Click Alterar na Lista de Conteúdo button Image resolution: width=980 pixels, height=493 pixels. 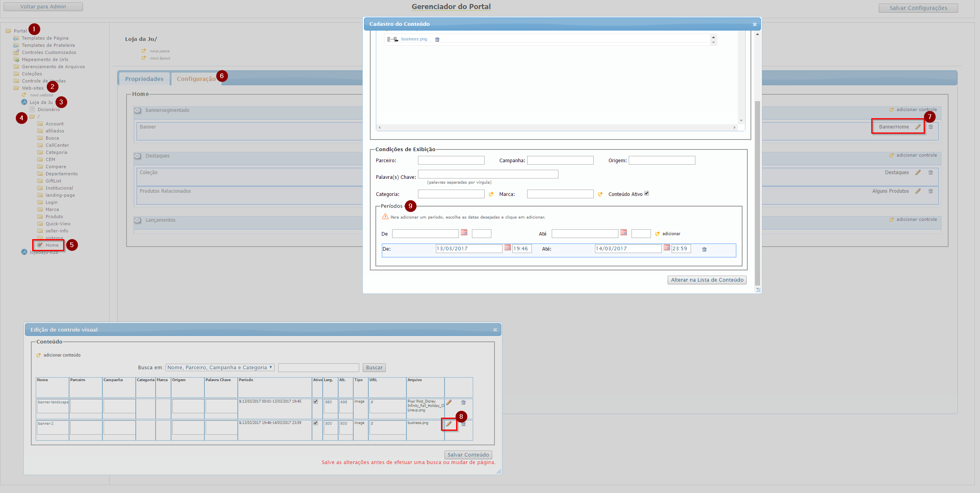(707, 280)
